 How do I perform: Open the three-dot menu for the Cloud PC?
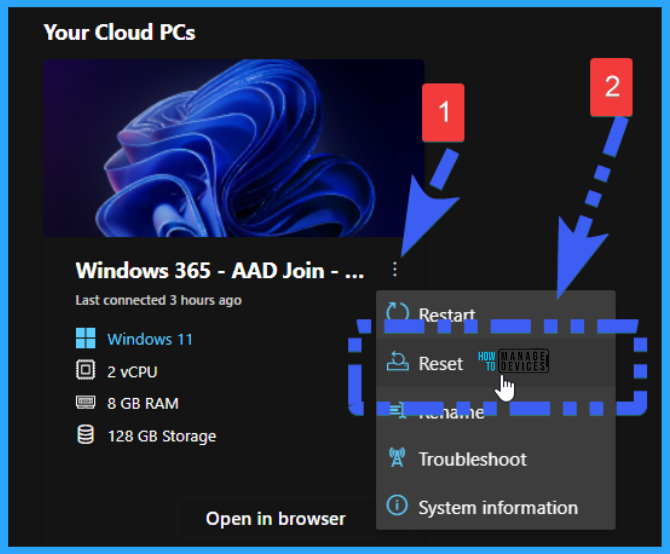[395, 270]
